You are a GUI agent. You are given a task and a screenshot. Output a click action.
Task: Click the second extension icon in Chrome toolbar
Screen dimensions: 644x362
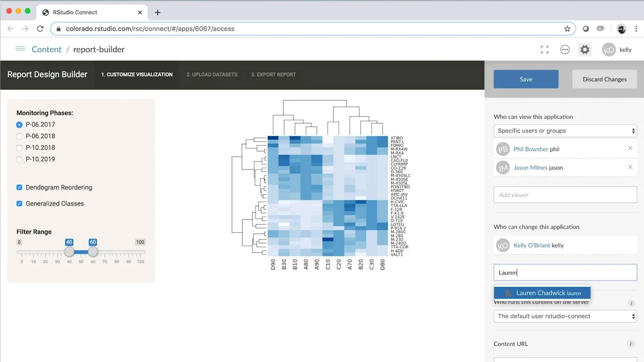click(x=600, y=29)
